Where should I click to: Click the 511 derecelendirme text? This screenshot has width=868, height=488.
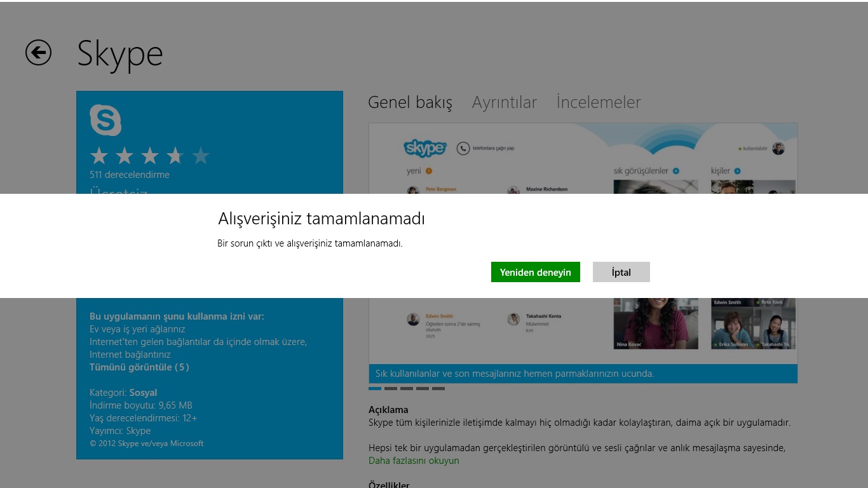tap(130, 175)
